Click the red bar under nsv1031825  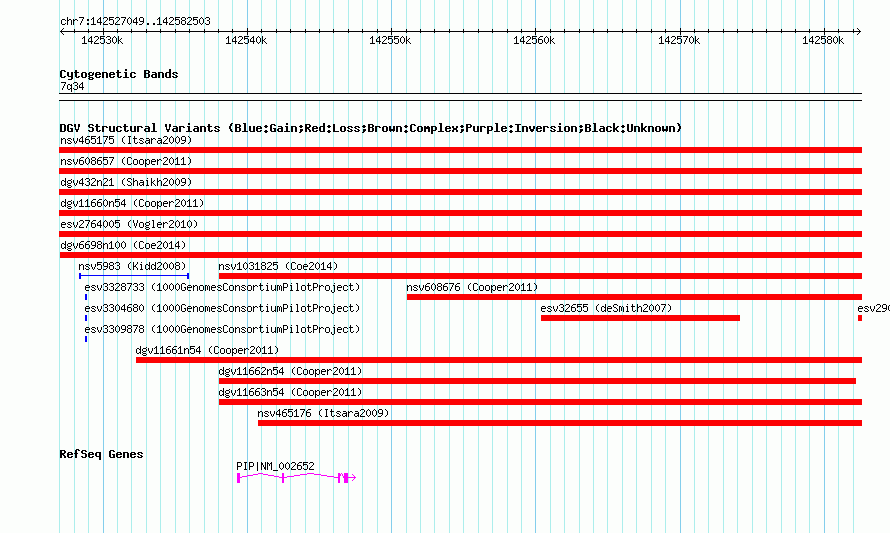tap(540, 276)
